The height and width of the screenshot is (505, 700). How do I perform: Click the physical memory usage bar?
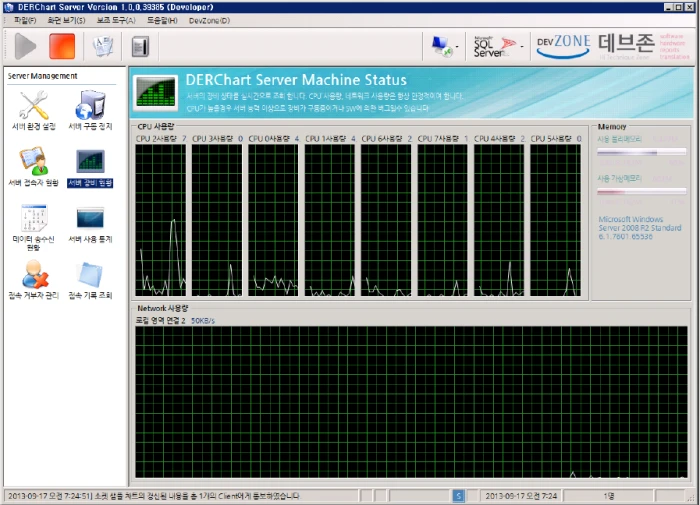click(x=642, y=152)
